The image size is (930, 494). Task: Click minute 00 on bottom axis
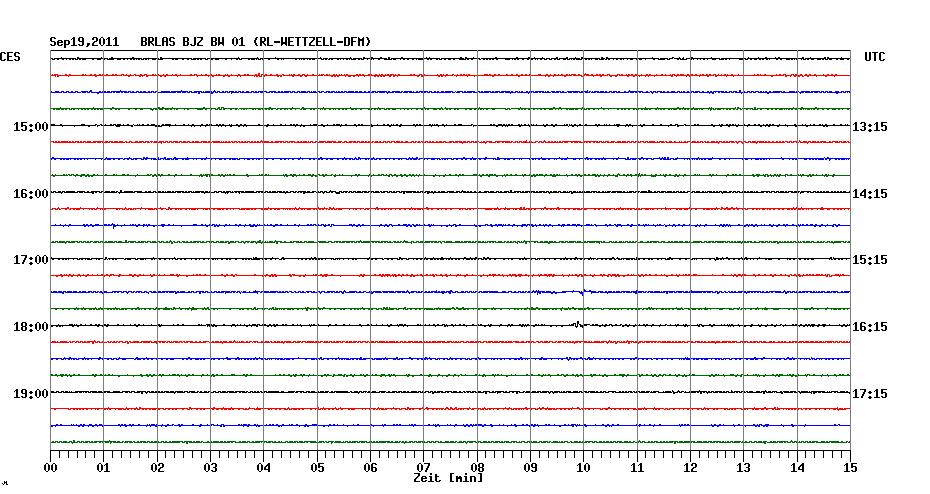(51, 467)
